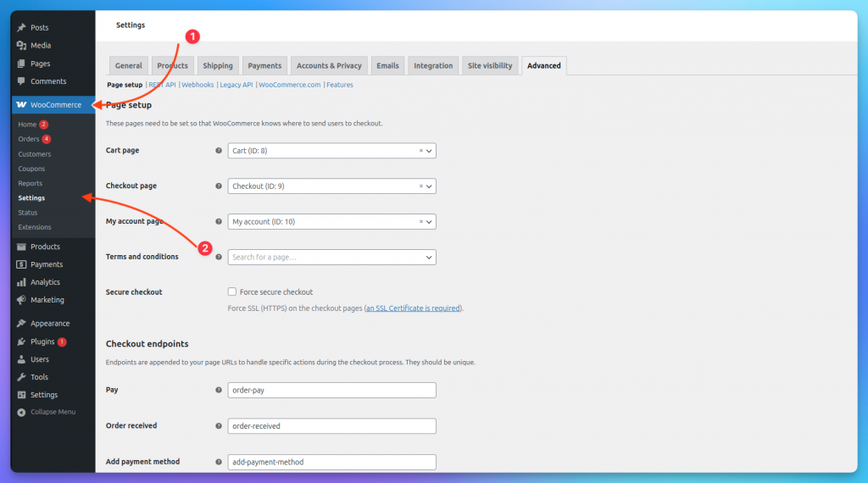Select Settings in WooCommerce submenu
This screenshot has width=868, height=483.
coord(31,198)
